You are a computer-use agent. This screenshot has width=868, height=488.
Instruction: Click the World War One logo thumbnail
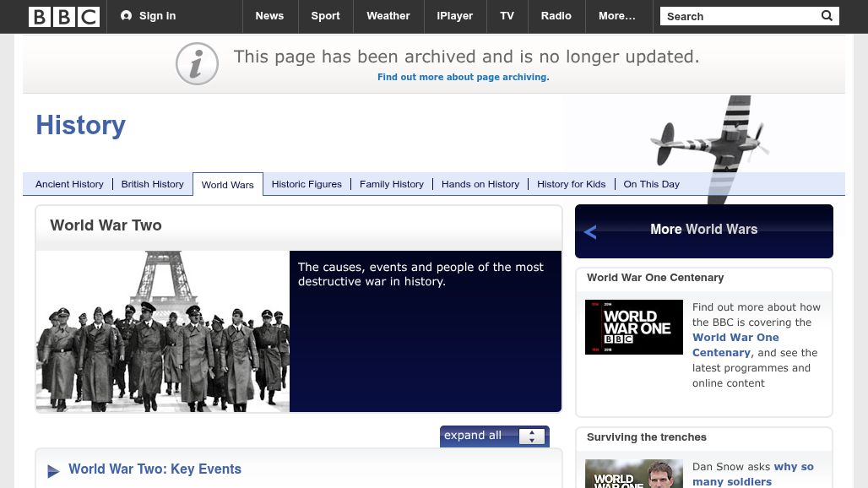[634, 327]
